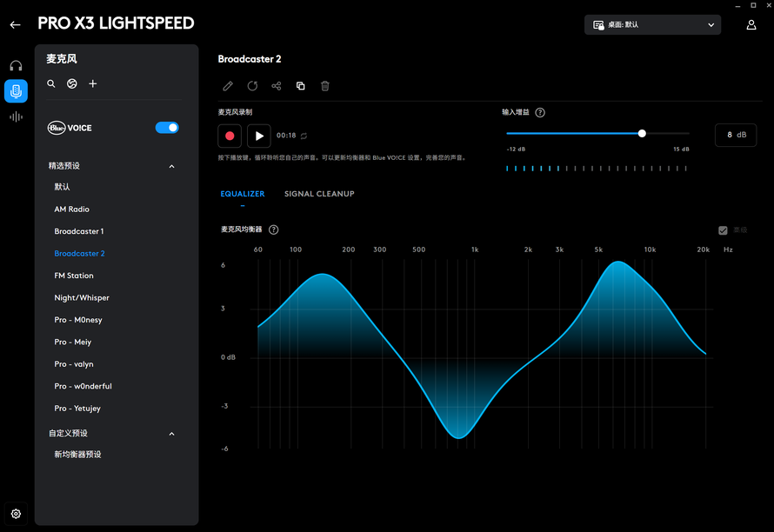The image size is (774, 532).
Task: Click the PRO X3 LIGHTSPEED title
Action: tap(116, 23)
